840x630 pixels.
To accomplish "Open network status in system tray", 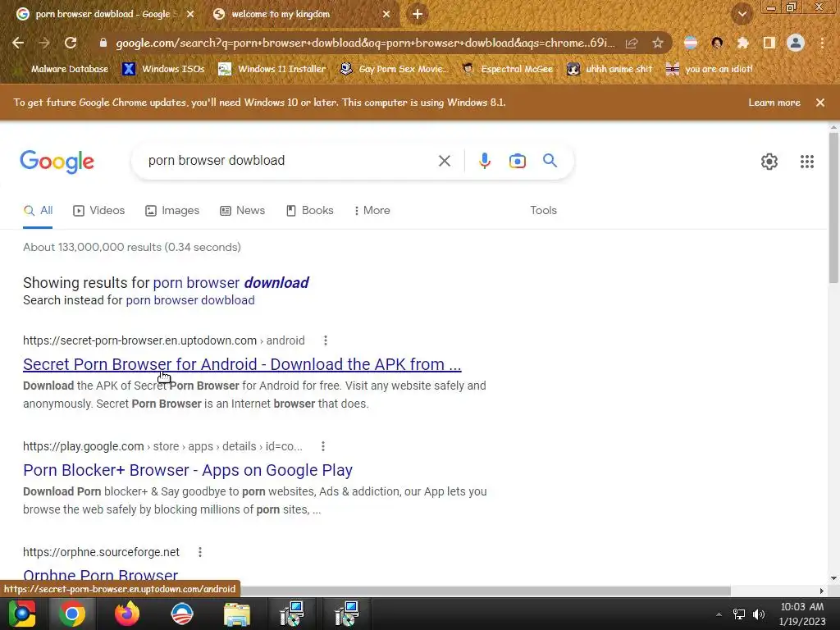I will tap(739, 614).
